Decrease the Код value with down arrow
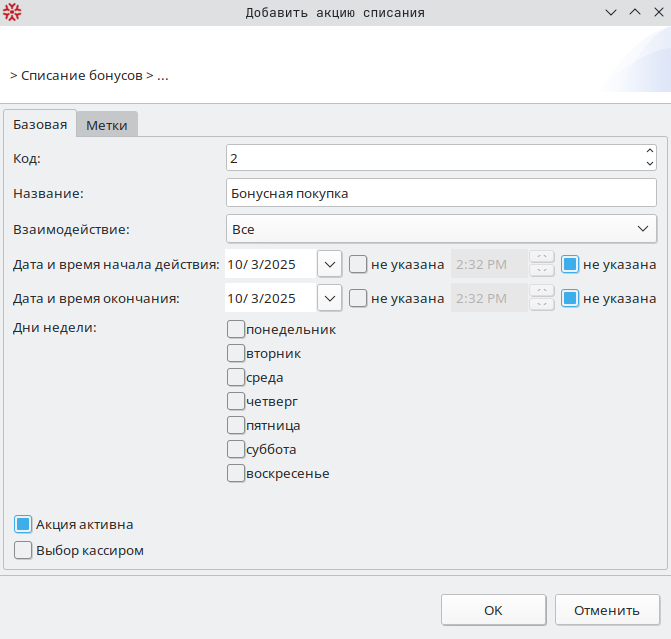The width and height of the screenshot is (671, 639). 650,164
